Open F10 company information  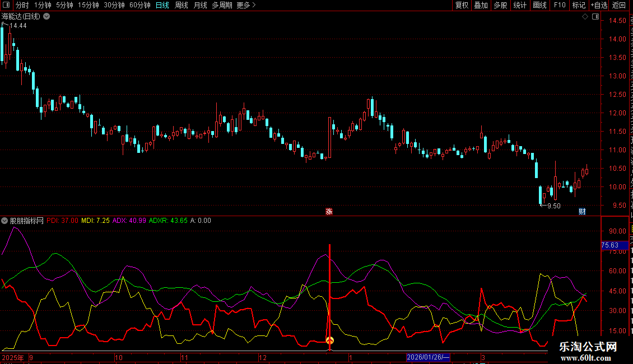coord(559,6)
